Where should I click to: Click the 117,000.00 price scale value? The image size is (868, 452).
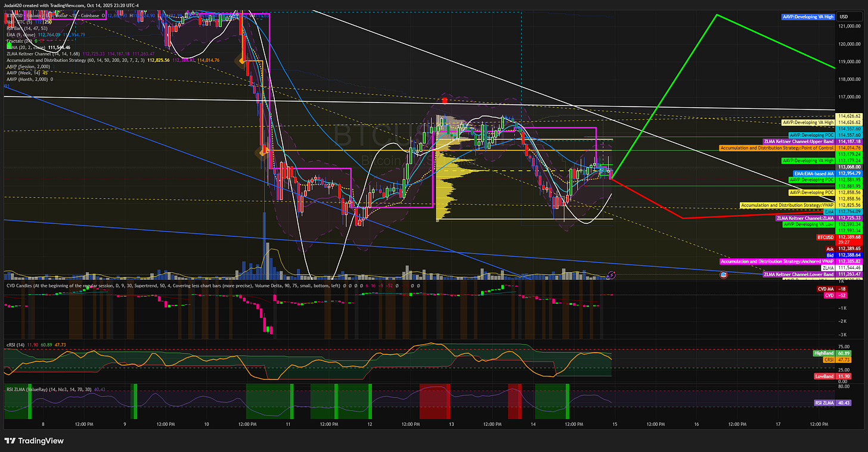(x=851, y=96)
